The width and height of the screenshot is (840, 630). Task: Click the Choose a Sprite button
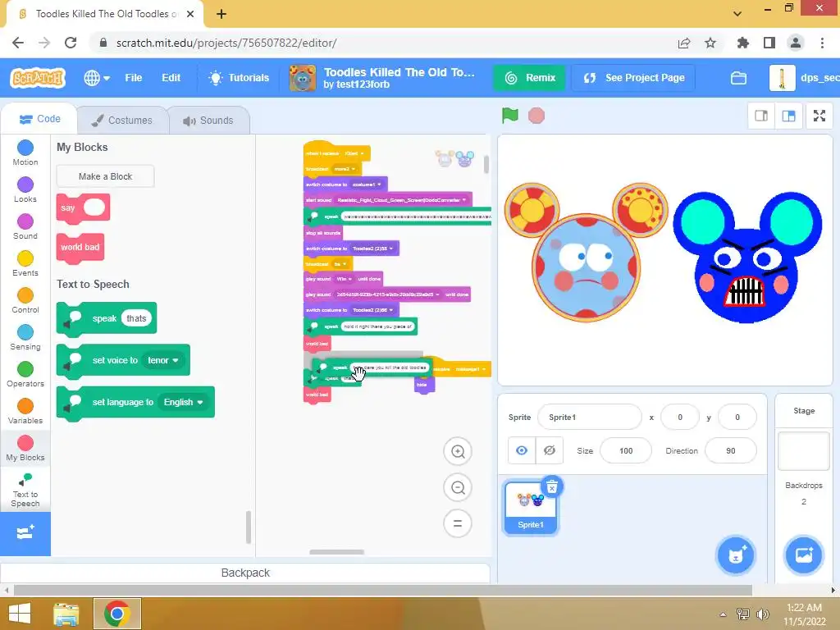(x=736, y=555)
